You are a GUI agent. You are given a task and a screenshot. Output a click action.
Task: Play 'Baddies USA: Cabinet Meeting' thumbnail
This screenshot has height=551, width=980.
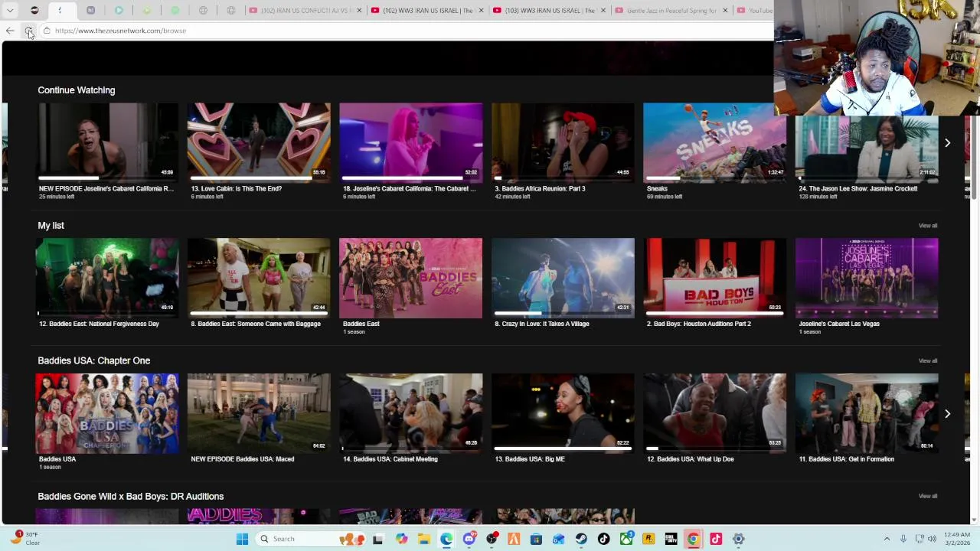(x=411, y=413)
